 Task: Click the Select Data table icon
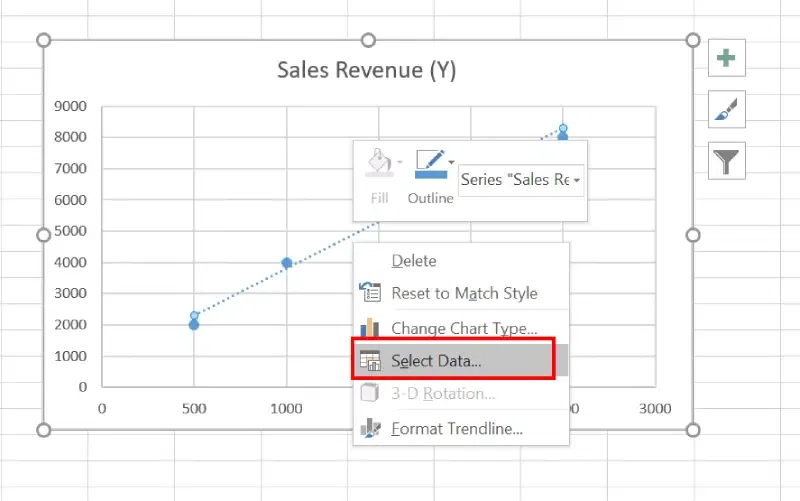370,361
